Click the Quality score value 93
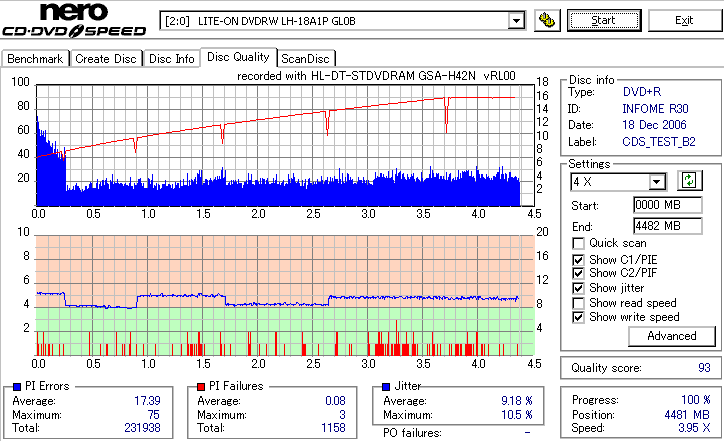This screenshot has height=441, width=724. coord(704,368)
